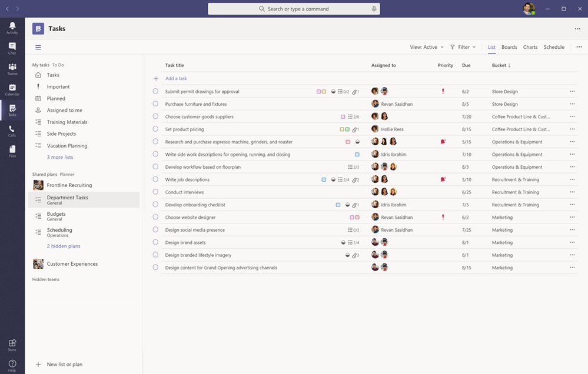Complete the "Conduct interviews" task
Viewport: 588px width, 374px height.
tap(155, 192)
